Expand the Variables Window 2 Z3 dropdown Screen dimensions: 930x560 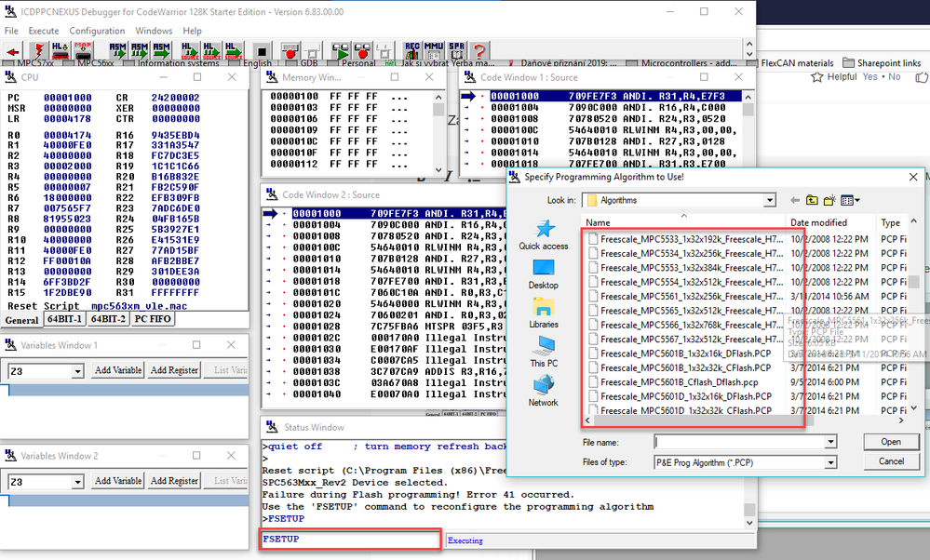77,483
